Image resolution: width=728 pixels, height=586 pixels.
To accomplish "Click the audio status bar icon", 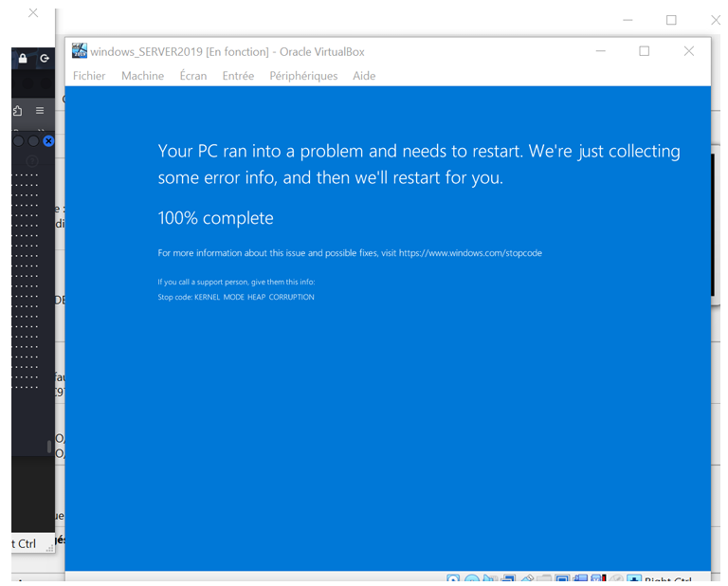I will tap(490, 578).
